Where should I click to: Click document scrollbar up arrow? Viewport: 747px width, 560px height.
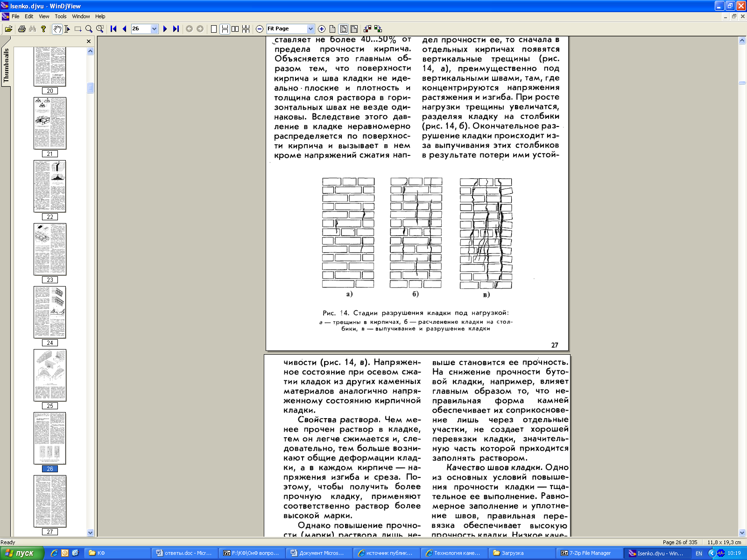coord(742,41)
